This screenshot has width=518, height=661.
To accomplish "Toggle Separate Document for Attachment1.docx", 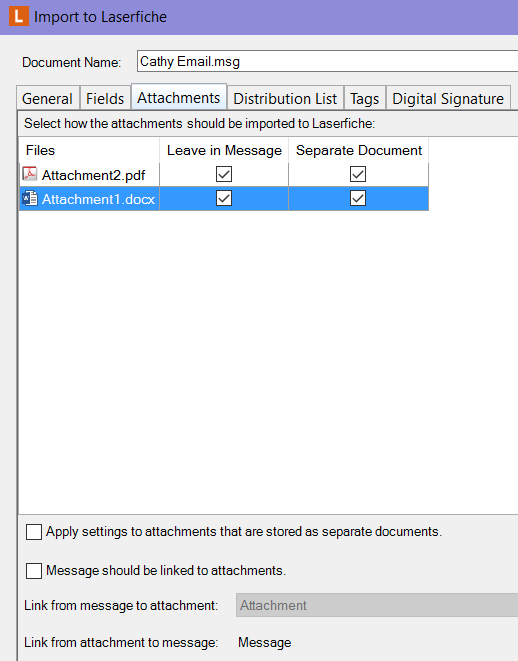I will coord(358,199).
